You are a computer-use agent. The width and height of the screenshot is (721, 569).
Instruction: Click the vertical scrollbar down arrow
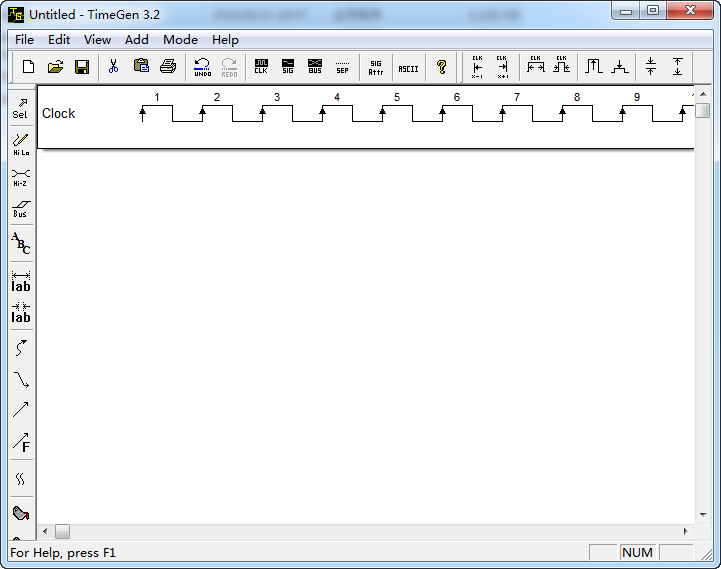[703, 515]
